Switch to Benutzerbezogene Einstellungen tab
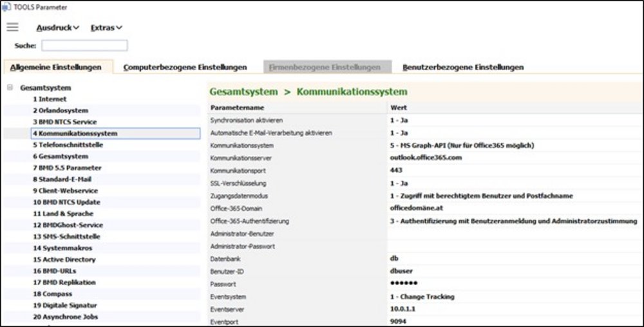The width and height of the screenshot is (644, 327). point(462,67)
